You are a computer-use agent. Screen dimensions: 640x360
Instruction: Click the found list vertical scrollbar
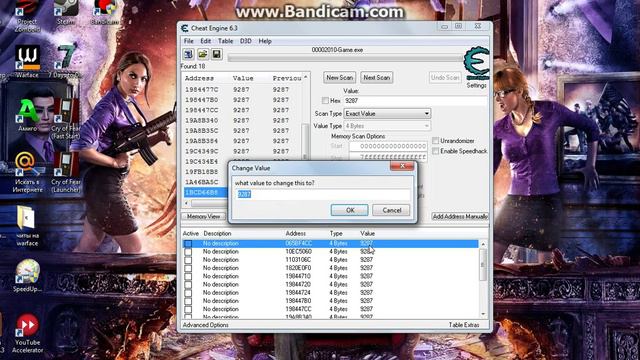[x=305, y=141]
